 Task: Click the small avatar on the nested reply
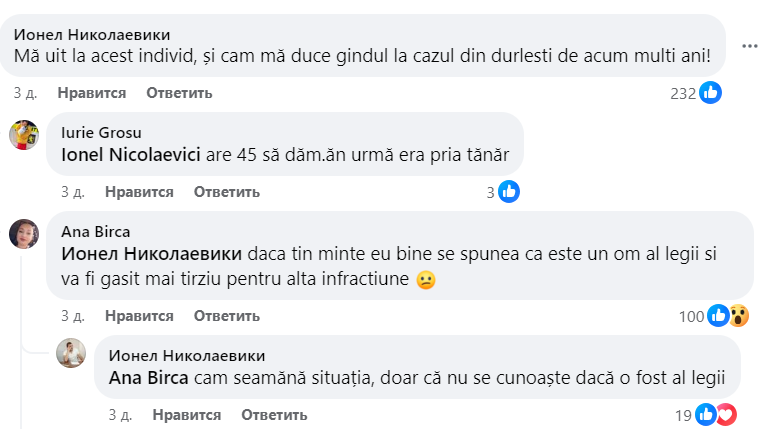point(71,352)
